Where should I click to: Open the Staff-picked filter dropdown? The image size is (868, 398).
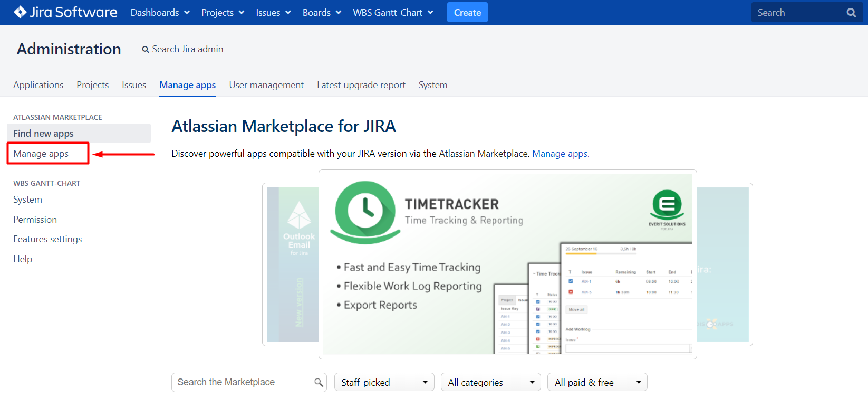click(x=384, y=382)
